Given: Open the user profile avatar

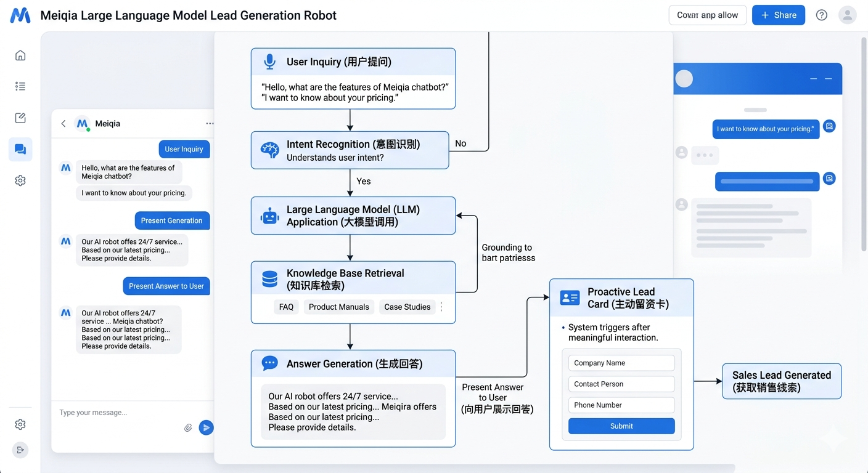Looking at the screenshot, I should [848, 15].
